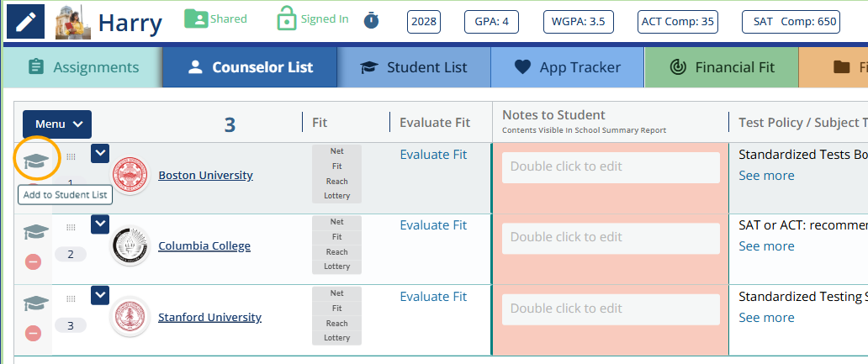The width and height of the screenshot is (868, 364).
Task: Click the stopwatch timer icon
Action: point(371,20)
